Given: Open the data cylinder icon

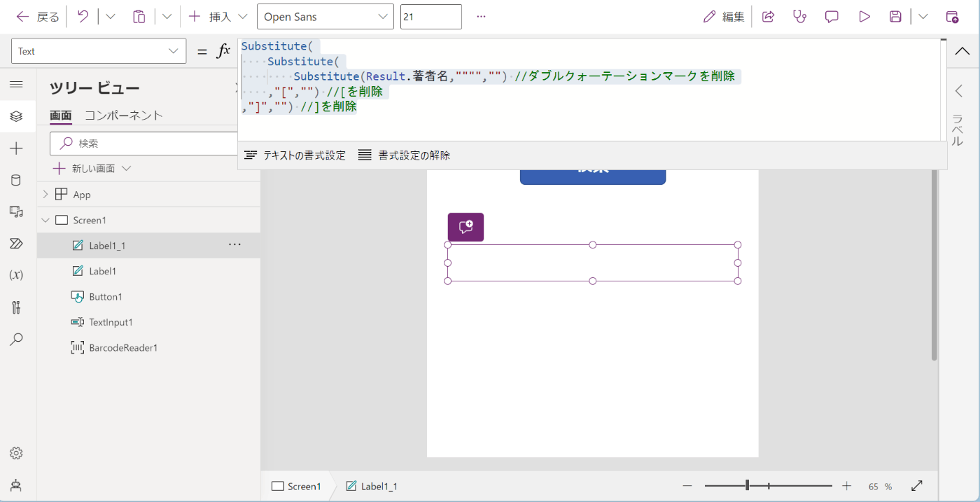Looking at the screenshot, I should coord(16,180).
